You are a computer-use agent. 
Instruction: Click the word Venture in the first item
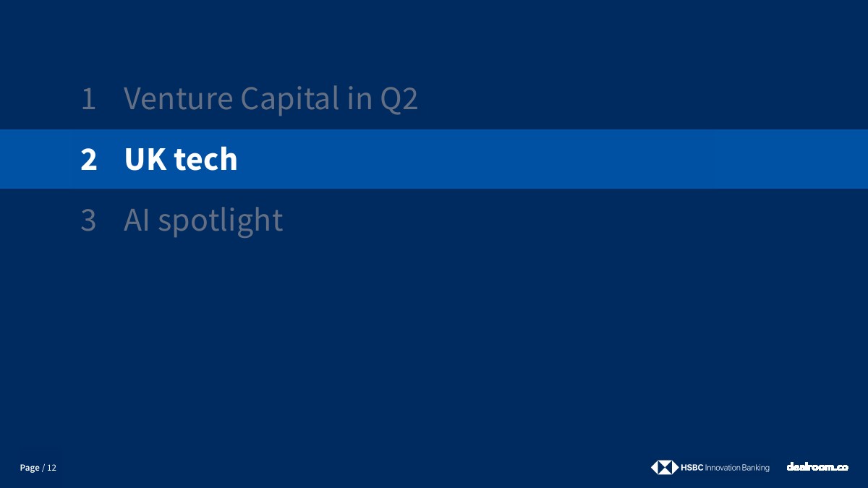178,98
